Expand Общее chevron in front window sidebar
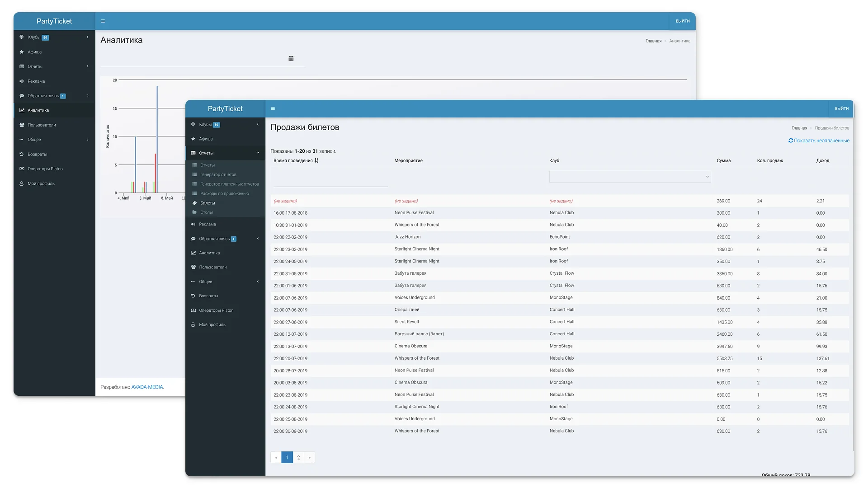The width and height of the screenshot is (868, 488). 258,282
